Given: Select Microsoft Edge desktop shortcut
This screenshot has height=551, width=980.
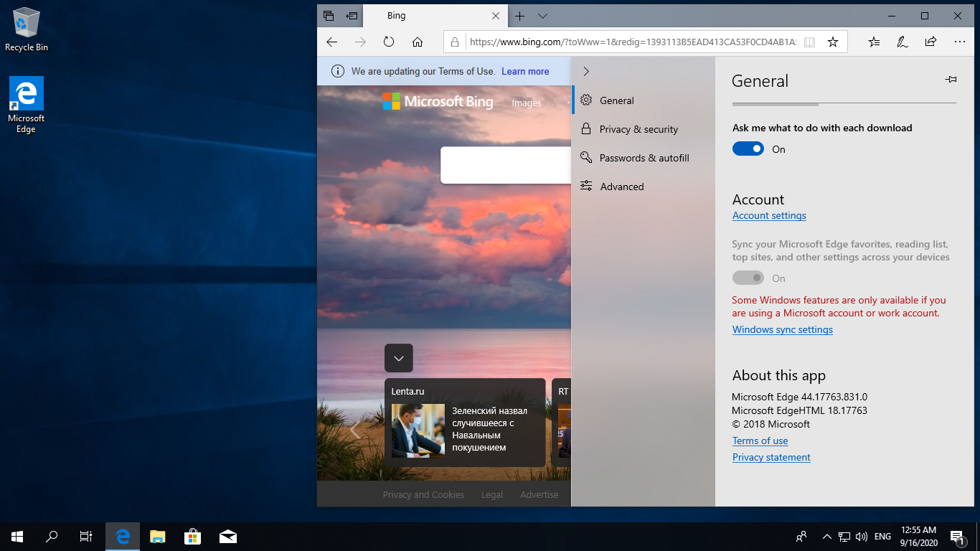Looking at the screenshot, I should pyautogui.click(x=27, y=105).
